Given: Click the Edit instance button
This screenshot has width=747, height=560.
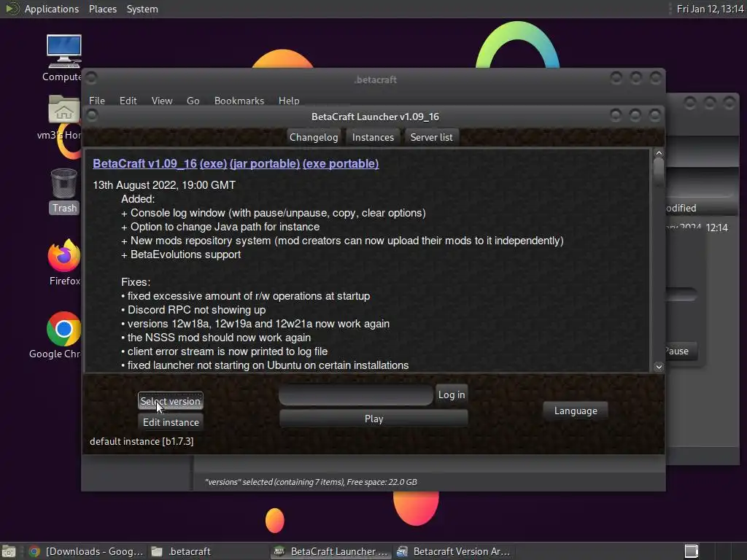Looking at the screenshot, I should (x=171, y=422).
